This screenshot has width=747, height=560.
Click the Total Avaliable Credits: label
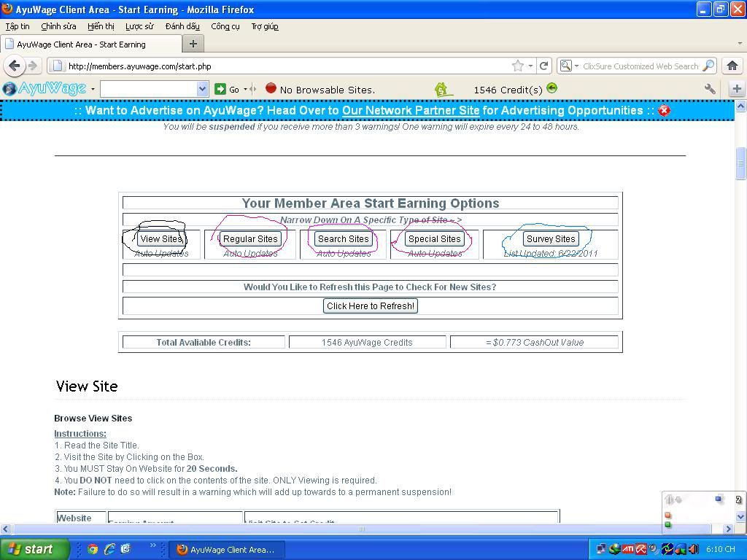pos(204,343)
